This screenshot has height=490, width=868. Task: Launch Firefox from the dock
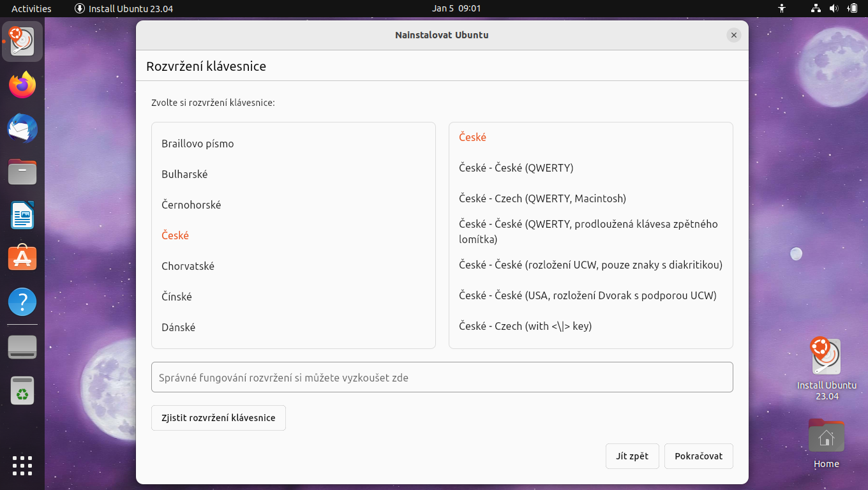(22, 85)
